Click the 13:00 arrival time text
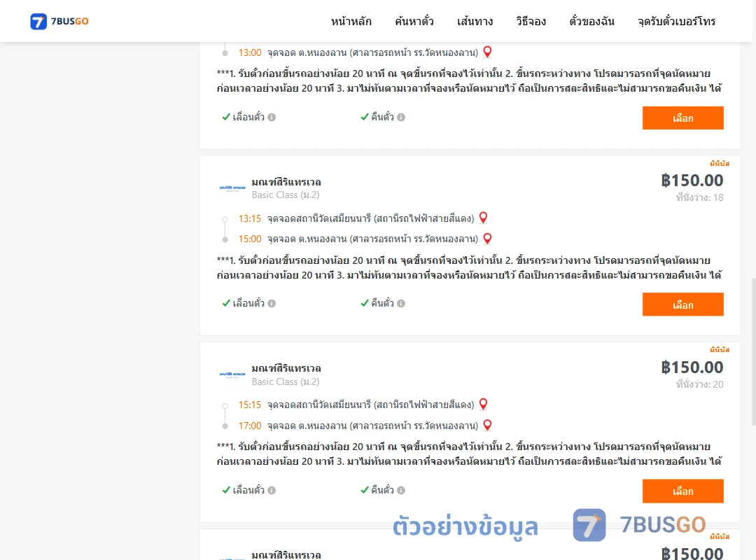Screen dimensions: 756x560 250,52
